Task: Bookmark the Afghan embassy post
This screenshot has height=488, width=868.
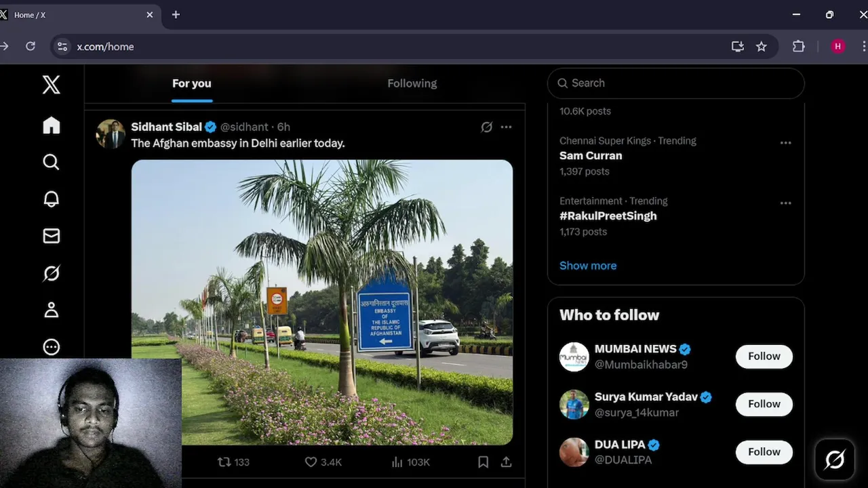Action: pos(483,462)
